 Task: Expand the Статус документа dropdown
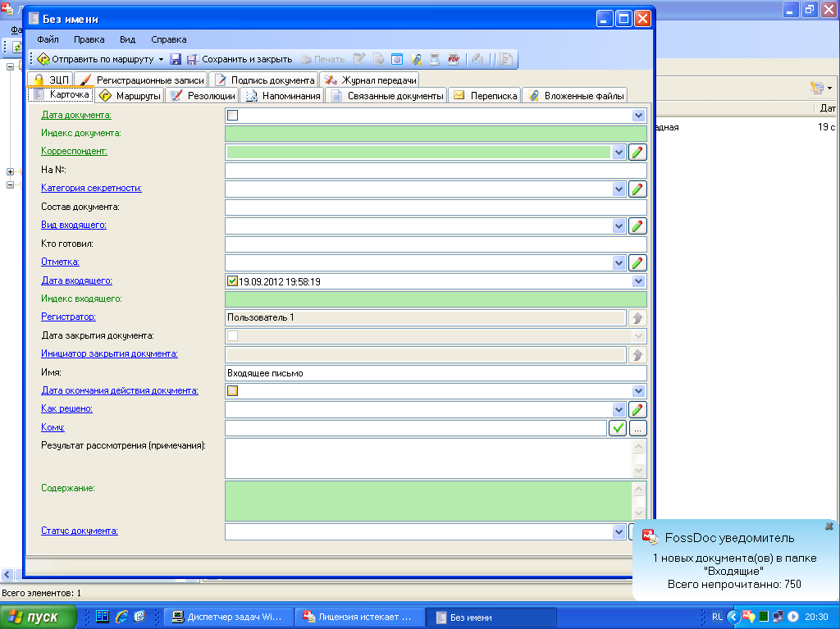pos(619,531)
